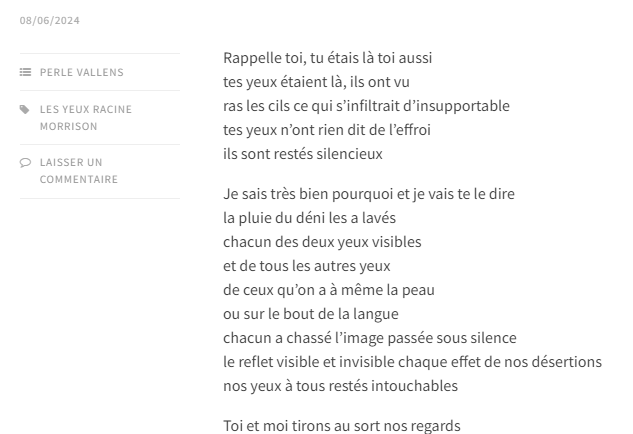Open the Les Yeux Racine Morrison tag
Image resolution: width=633 pixels, height=434 pixels.
coord(85,118)
